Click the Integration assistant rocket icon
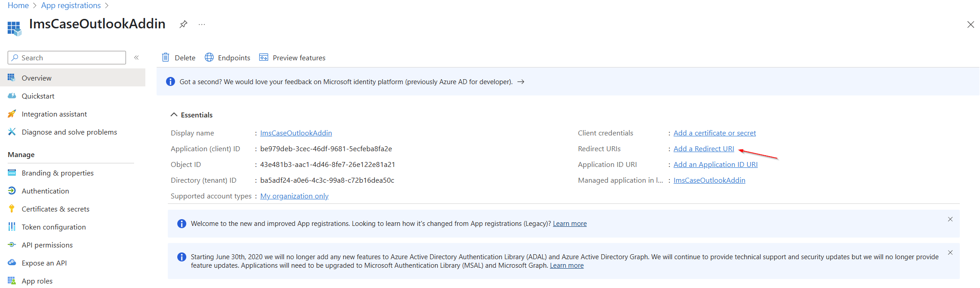The height and width of the screenshot is (288, 980). [x=12, y=113]
